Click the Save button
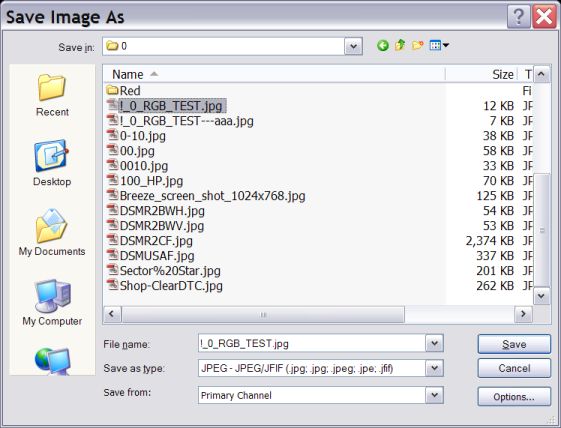561x428 pixels. point(514,344)
